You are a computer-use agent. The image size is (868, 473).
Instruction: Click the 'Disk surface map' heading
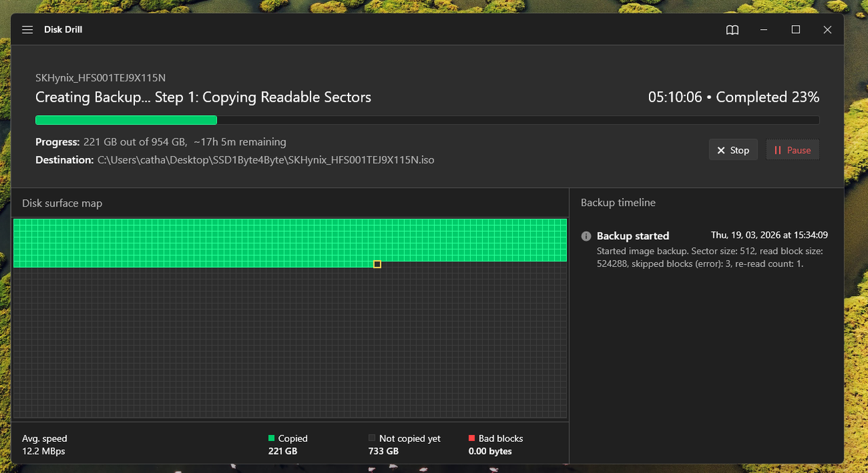pos(62,203)
